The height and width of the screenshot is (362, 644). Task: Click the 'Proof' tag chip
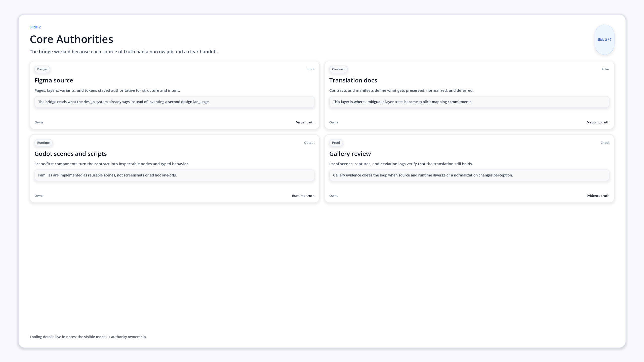click(336, 143)
